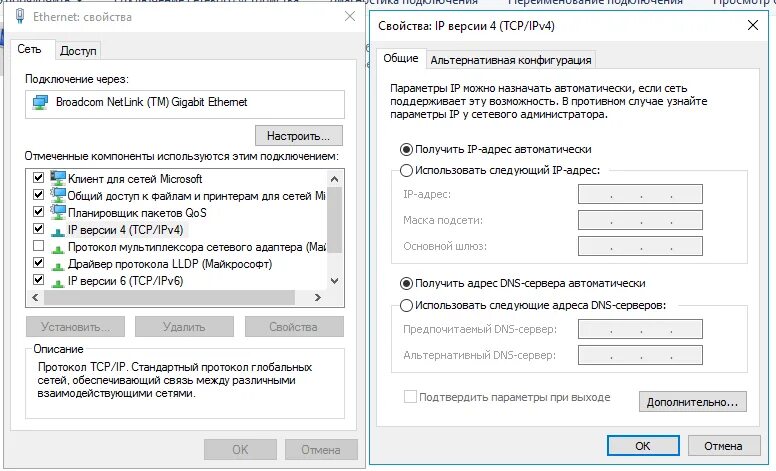Uncheck the IP версии 6 (TCP/IPv6) checkbox
The width and height of the screenshot is (776, 471).
click(39, 280)
